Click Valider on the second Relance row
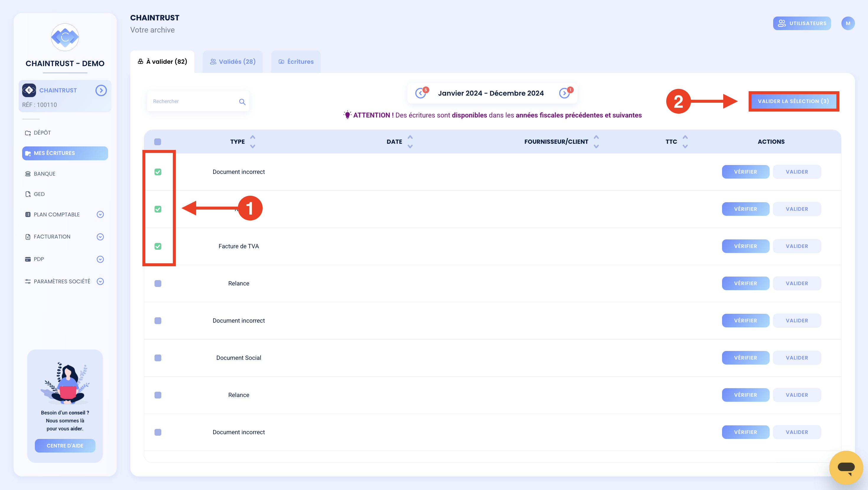 (797, 395)
